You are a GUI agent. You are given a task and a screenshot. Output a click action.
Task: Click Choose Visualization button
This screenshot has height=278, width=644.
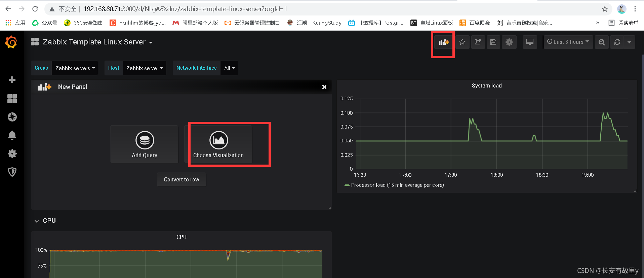218,144
